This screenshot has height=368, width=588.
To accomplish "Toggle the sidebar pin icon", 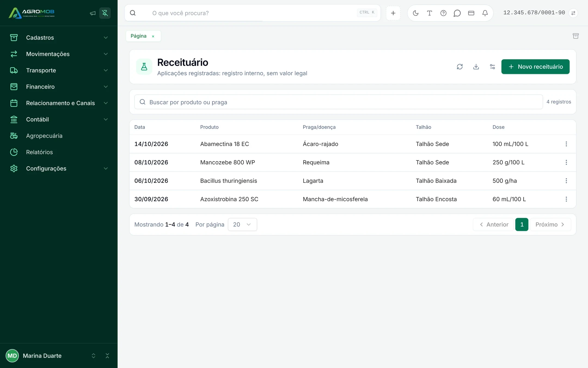I will coord(105,13).
